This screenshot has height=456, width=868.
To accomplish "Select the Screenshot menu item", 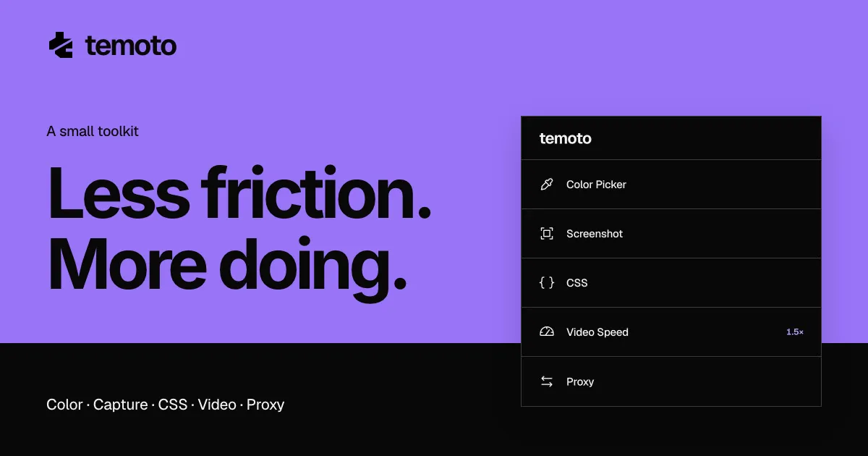I will [x=671, y=234].
